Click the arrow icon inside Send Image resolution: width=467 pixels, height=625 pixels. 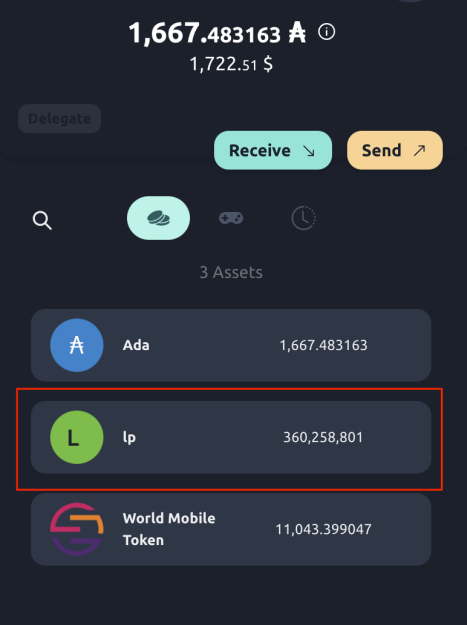pos(419,150)
